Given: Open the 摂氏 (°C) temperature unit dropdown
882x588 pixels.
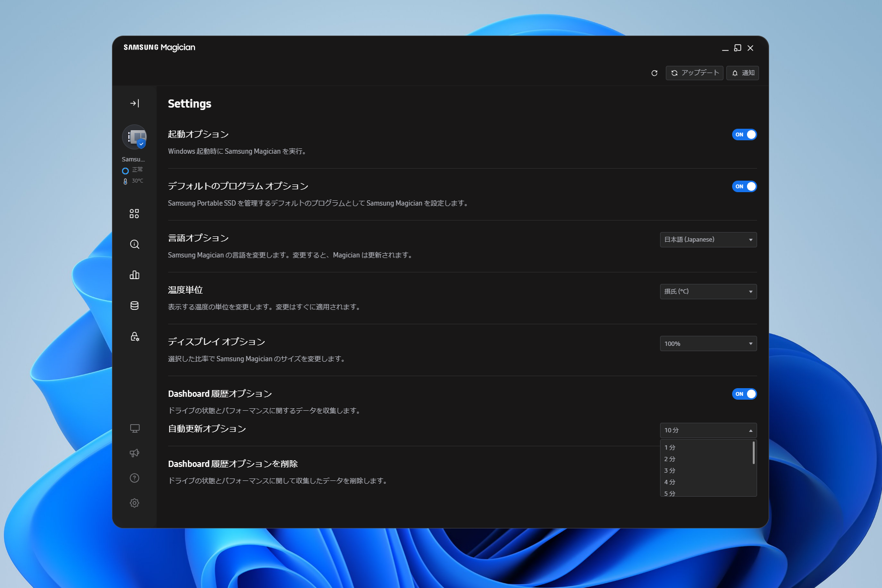Looking at the screenshot, I should pos(709,292).
